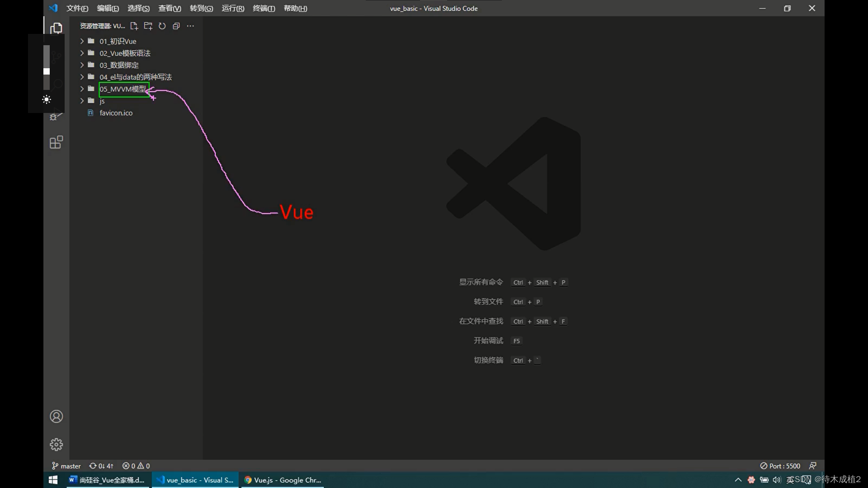The image size is (868, 488).
Task: Click the IME 英 language indicator in tray
Action: pos(790,480)
